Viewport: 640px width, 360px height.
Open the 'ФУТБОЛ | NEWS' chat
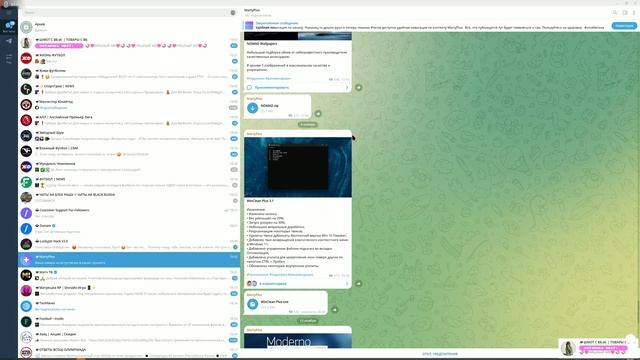point(129,182)
